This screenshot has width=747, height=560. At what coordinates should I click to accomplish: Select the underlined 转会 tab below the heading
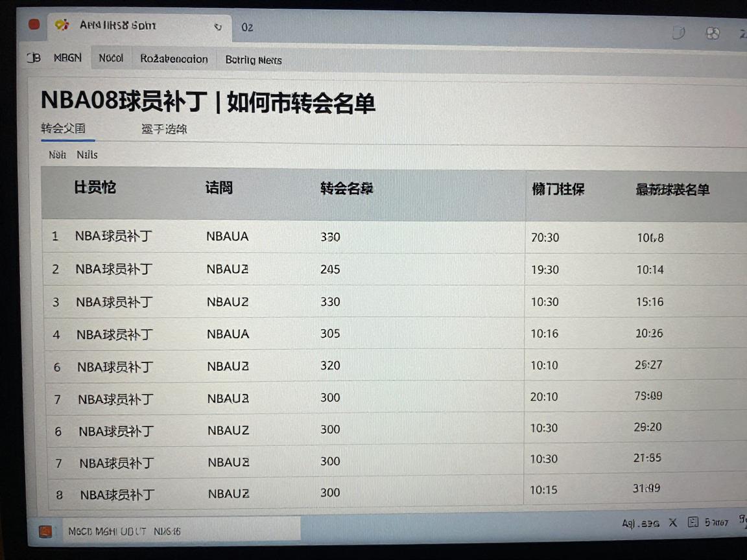64,128
